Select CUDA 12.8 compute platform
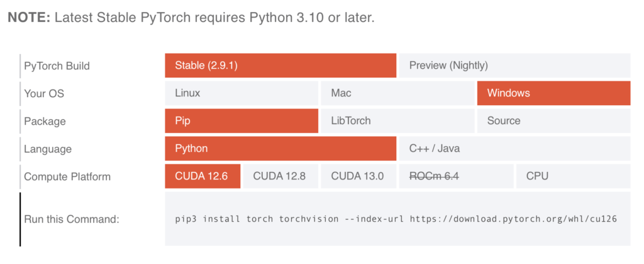Viewport: 644px width, 264px height. [280, 176]
